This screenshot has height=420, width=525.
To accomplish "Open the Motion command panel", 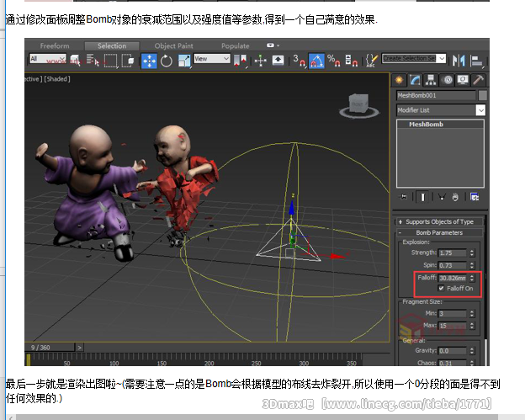I will click(x=447, y=80).
